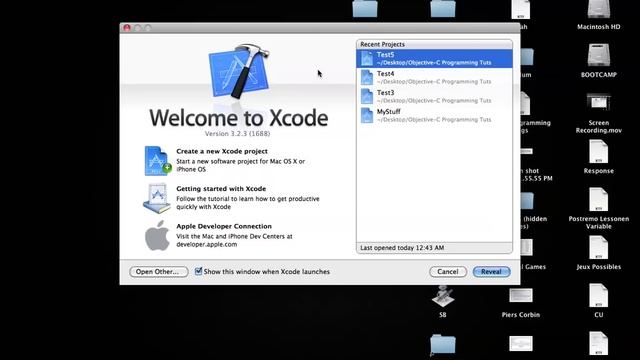Select the Test5 row in Recent Projects
Screen dimensions: 640x360
(434, 58)
